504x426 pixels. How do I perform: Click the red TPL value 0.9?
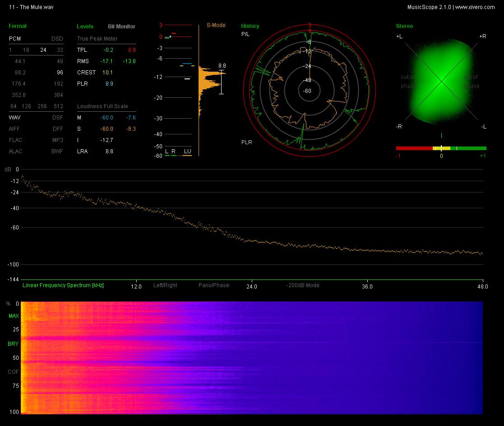pyautogui.click(x=132, y=50)
